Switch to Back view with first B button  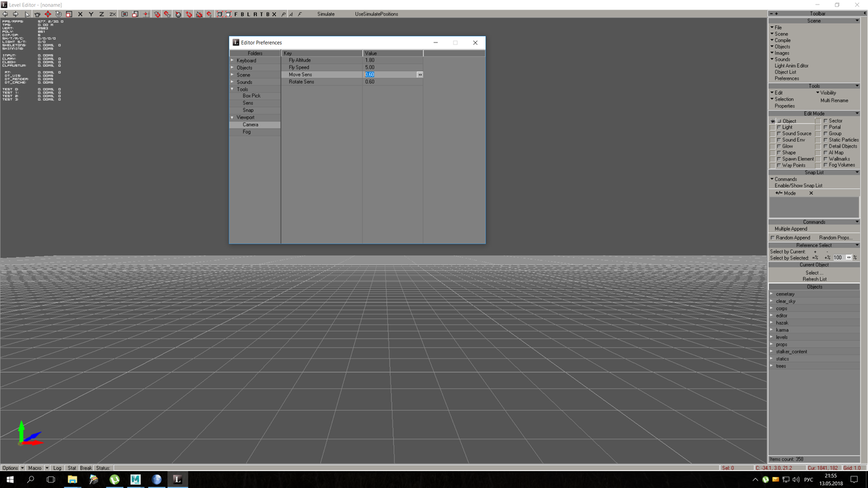[242, 14]
